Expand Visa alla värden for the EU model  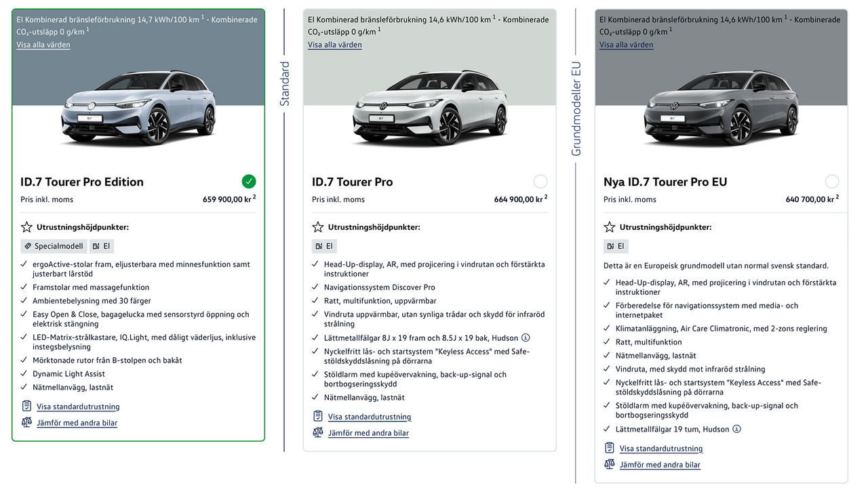627,45
